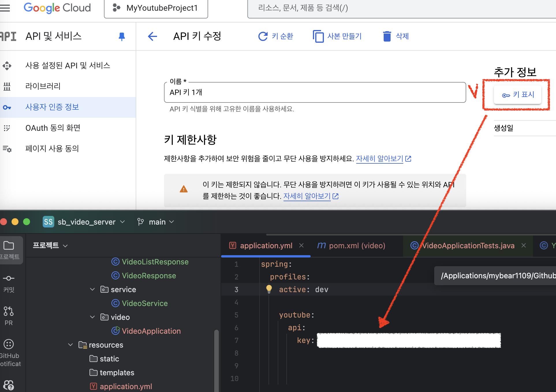Click line number 3 in the gutter
This screenshot has width=556, height=392.
[236, 290]
